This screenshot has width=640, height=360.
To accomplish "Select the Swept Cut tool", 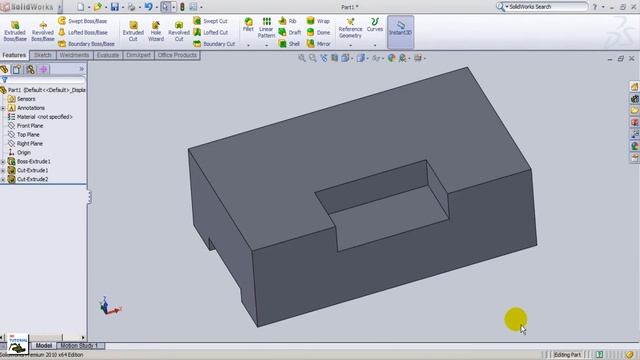I will pyautogui.click(x=210, y=21).
